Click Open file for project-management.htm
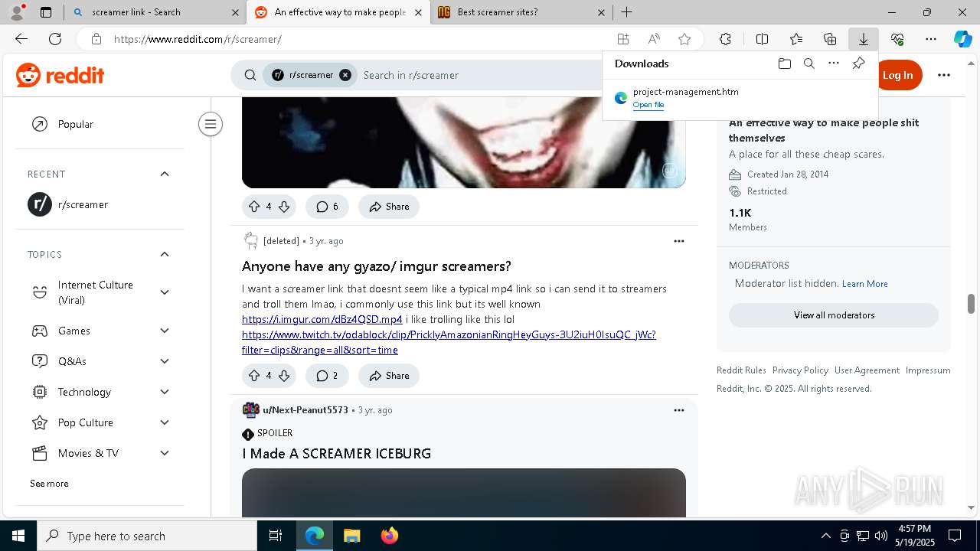The image size is (980, 551). point(648,105)
